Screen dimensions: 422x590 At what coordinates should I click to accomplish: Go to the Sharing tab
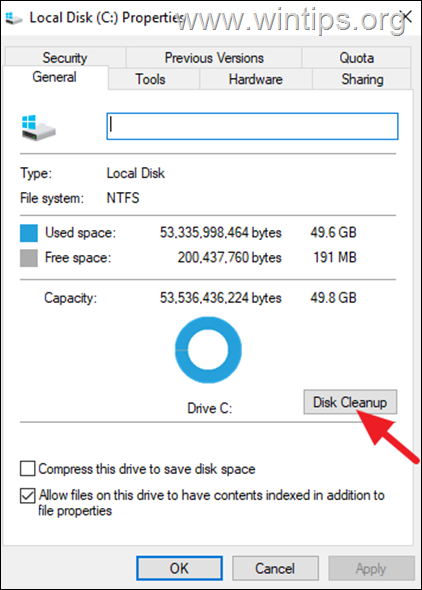click(362, 79)
